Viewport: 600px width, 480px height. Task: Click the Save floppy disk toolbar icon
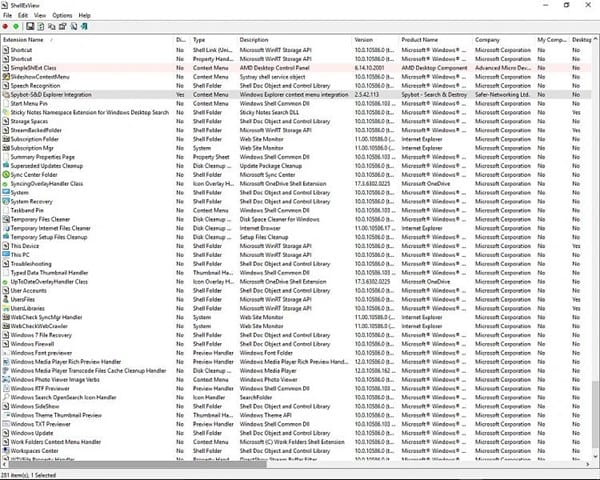point(31,27)
